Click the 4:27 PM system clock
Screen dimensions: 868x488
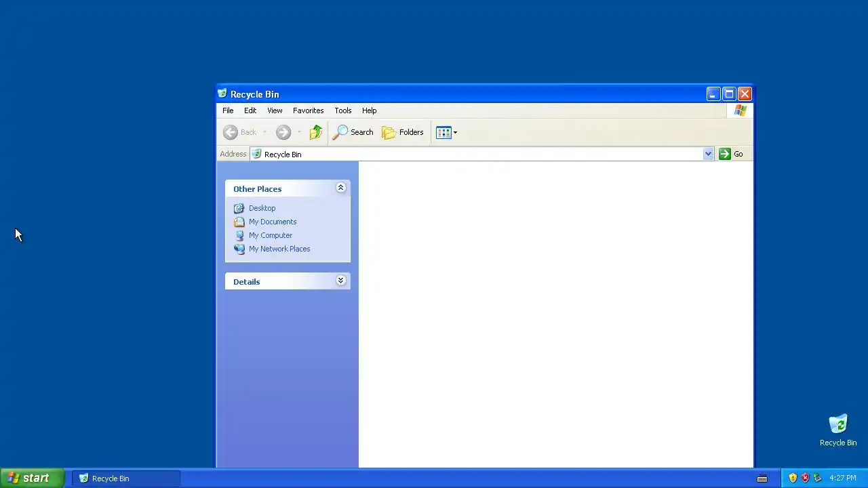click(843, 479)
